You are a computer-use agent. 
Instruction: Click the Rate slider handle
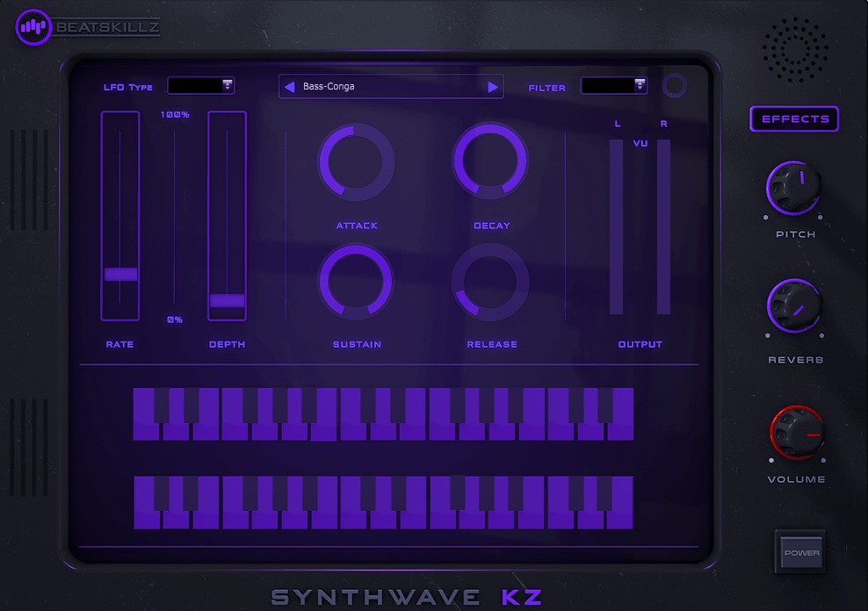coord(120,274)
